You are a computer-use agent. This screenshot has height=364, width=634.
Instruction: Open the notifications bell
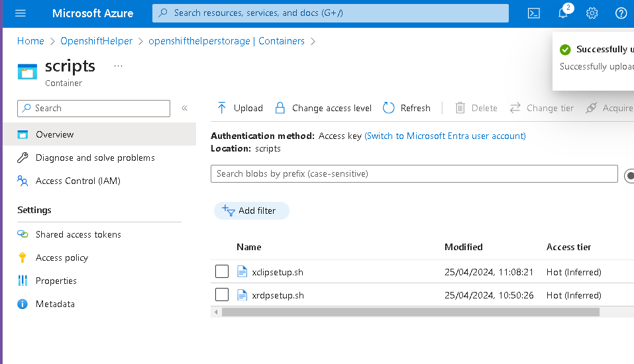[563, 13]
